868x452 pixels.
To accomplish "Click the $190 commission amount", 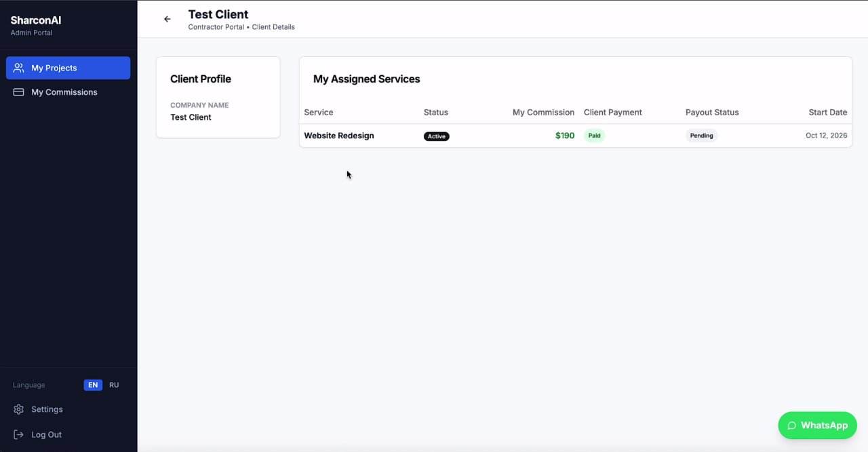I will pos(565,136).
